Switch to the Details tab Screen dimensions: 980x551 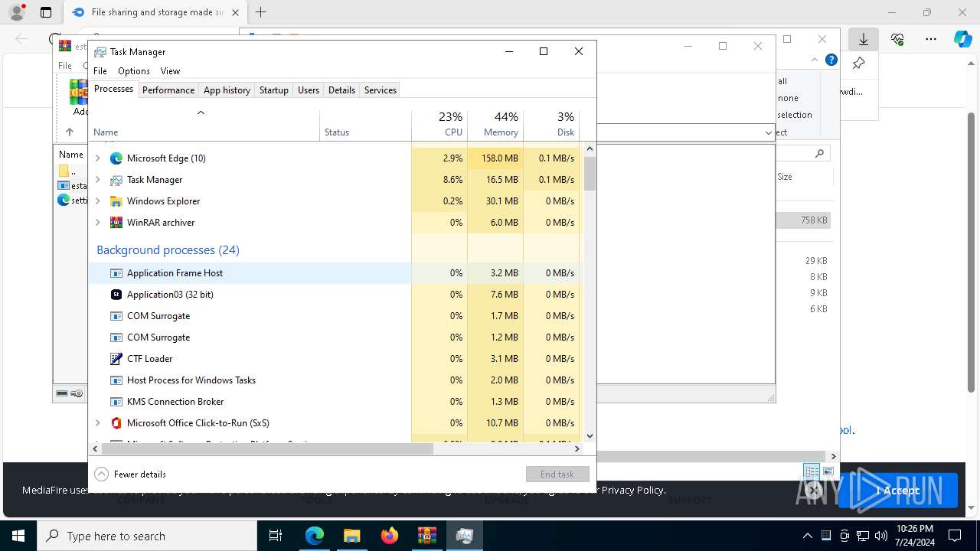[x=341, y=90]
